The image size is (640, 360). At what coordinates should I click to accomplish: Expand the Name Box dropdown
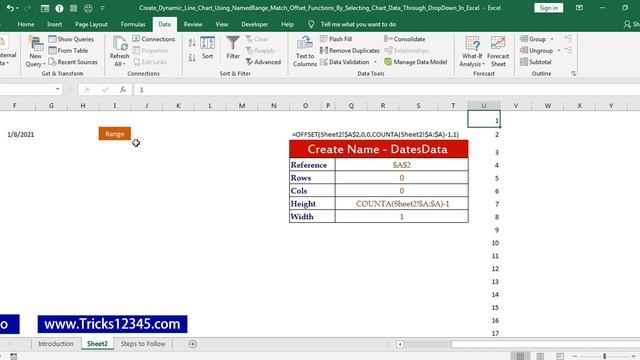pyautogui.click(x=58, y=89)
